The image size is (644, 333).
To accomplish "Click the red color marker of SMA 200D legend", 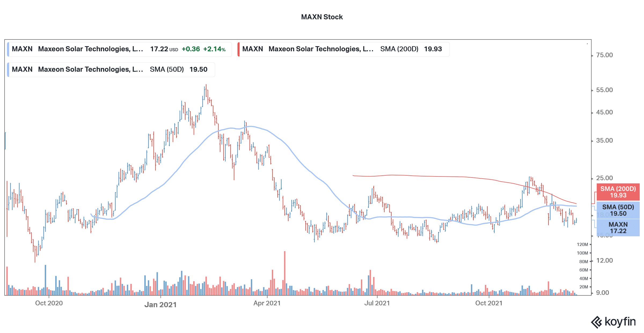I will [x=239, y=49].
